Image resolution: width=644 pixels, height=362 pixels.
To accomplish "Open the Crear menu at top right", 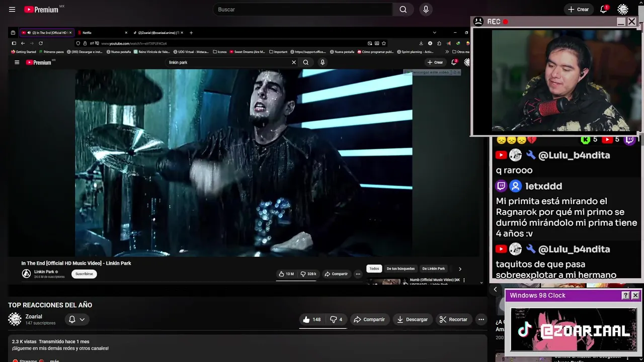I will coord(578,10).
